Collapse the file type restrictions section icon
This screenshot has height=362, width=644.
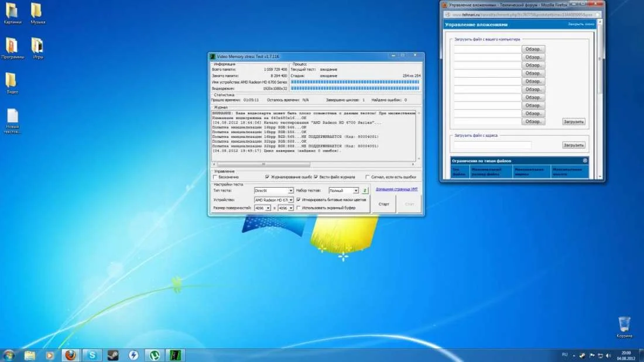click(x=584, y=160)
